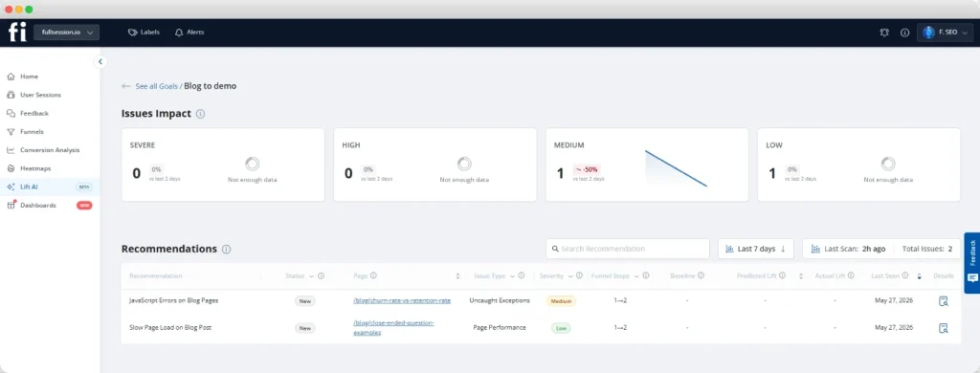Open Labels in the top bar
980x373 pixels.
144,32
